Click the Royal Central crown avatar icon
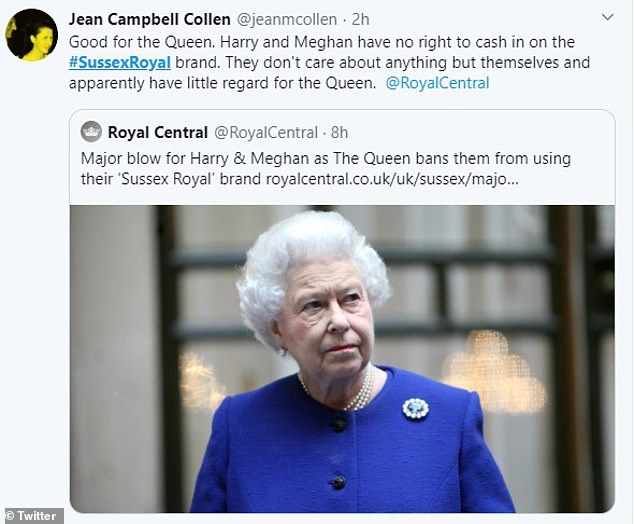Screen dimensions: 634x524 [91, 132]
